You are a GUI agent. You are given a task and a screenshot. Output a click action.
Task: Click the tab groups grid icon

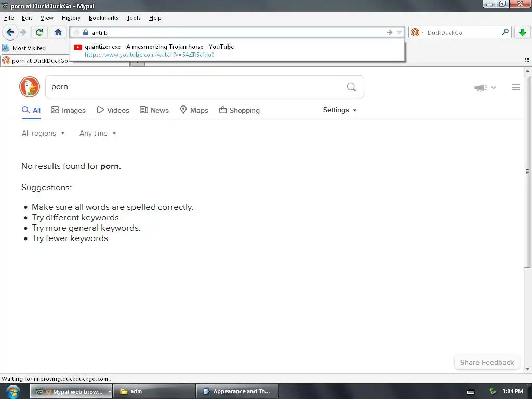[527, 60]
